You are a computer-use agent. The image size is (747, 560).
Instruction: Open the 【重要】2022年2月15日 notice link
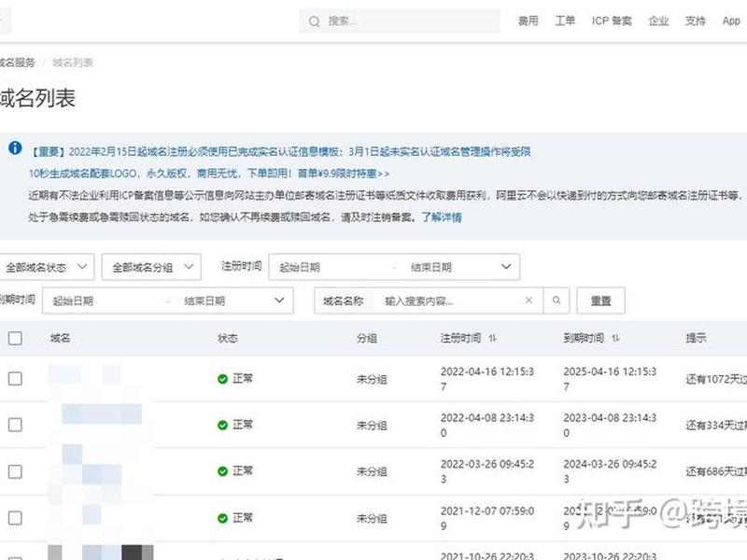point(281,151)
